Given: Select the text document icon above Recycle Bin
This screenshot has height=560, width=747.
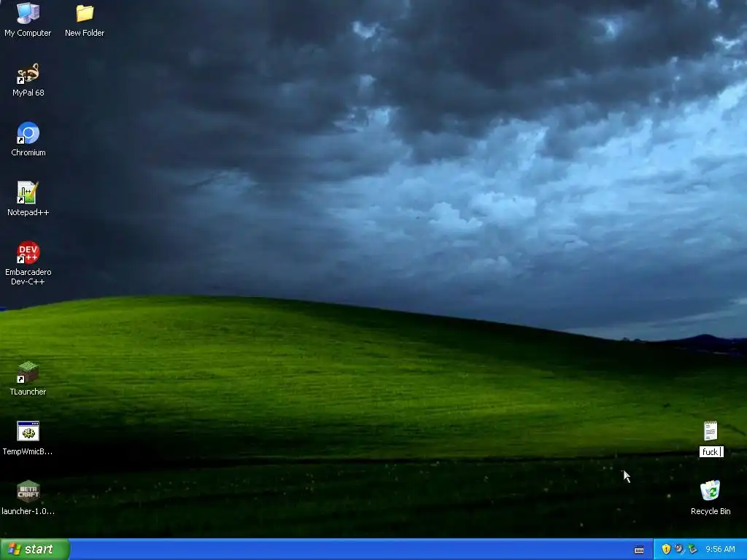Looking at the screenshot, I should tap(711, 431).
